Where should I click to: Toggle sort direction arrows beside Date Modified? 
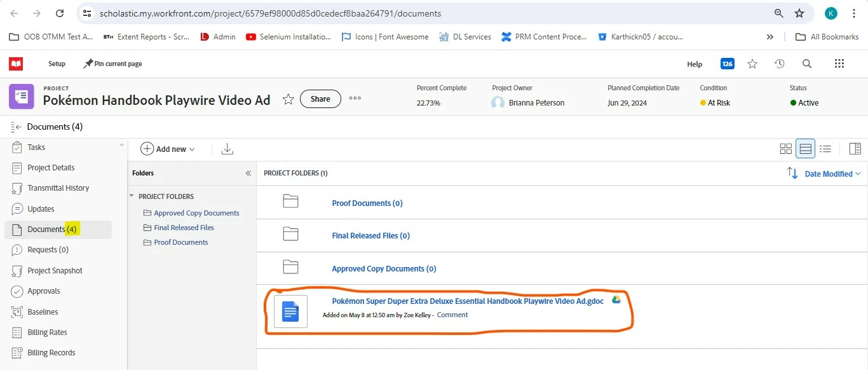click(x=792, y=173)
